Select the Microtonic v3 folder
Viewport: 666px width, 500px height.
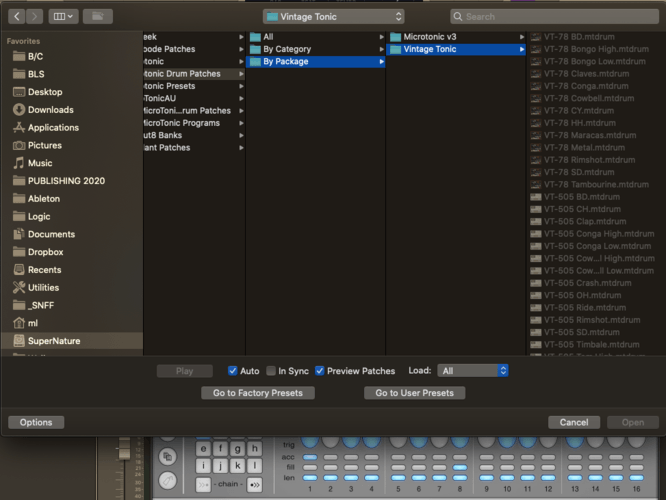click(456, 37)
